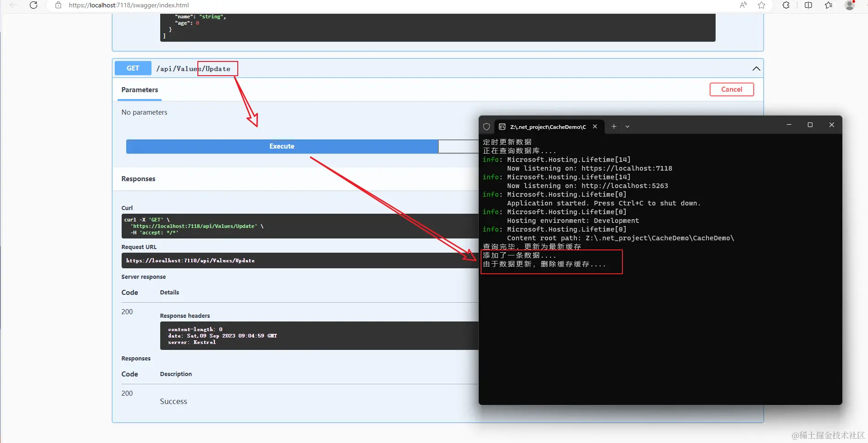The image size is (868, 443).
Task: Add this page to favorites
Action: [x=762, y=5]
